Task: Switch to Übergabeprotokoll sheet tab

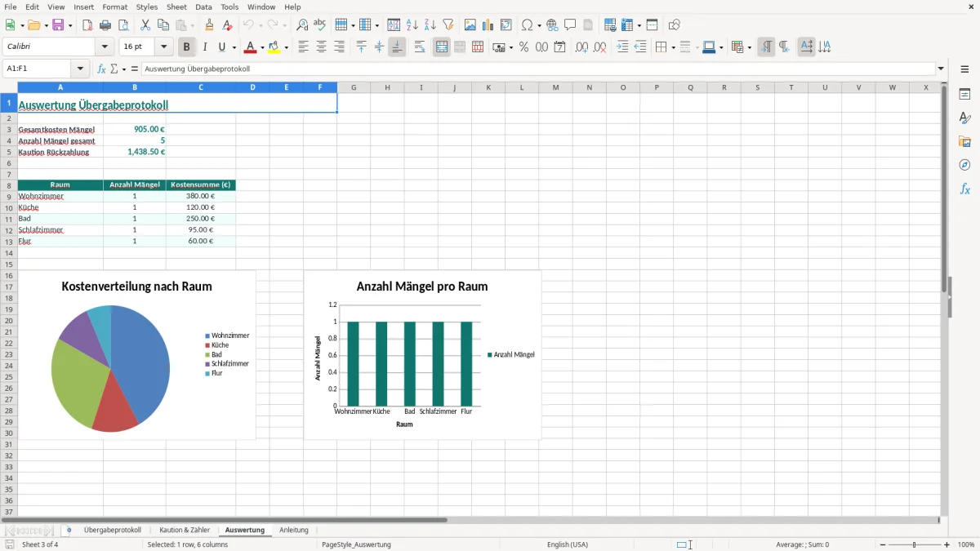Action: (x=112, y=530)
